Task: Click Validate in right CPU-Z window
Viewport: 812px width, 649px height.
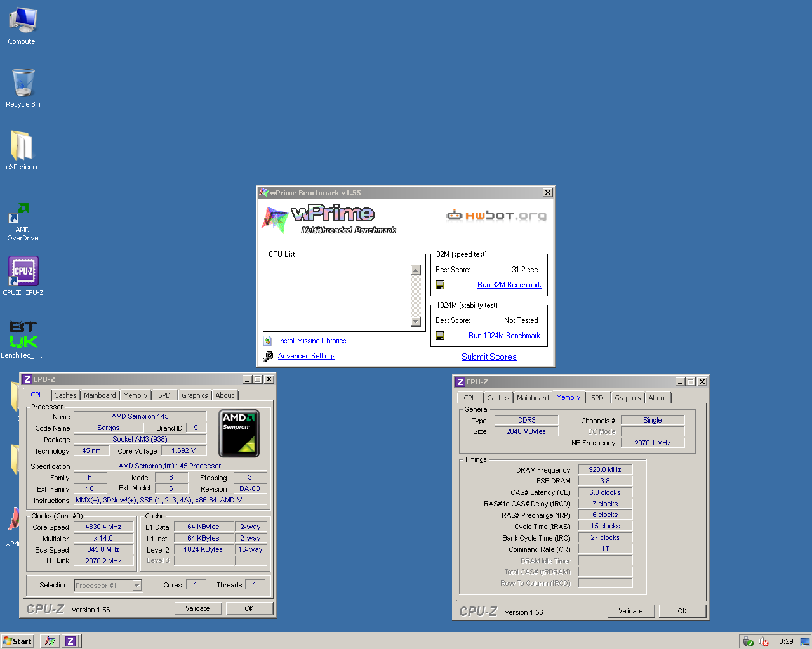Action: coord(630,611)
